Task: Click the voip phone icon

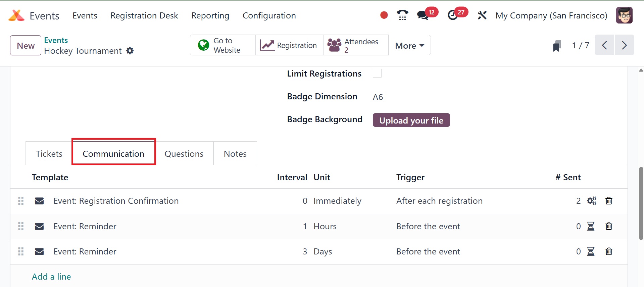Action: tap(402, 15)
